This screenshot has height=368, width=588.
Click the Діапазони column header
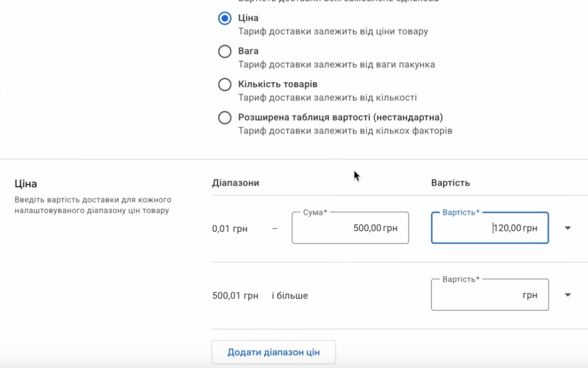[x=235, y=183]
